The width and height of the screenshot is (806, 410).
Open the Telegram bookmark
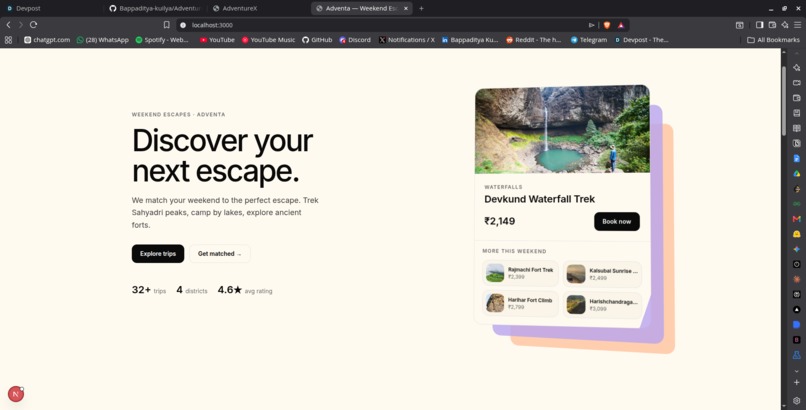tap(589, 40)
